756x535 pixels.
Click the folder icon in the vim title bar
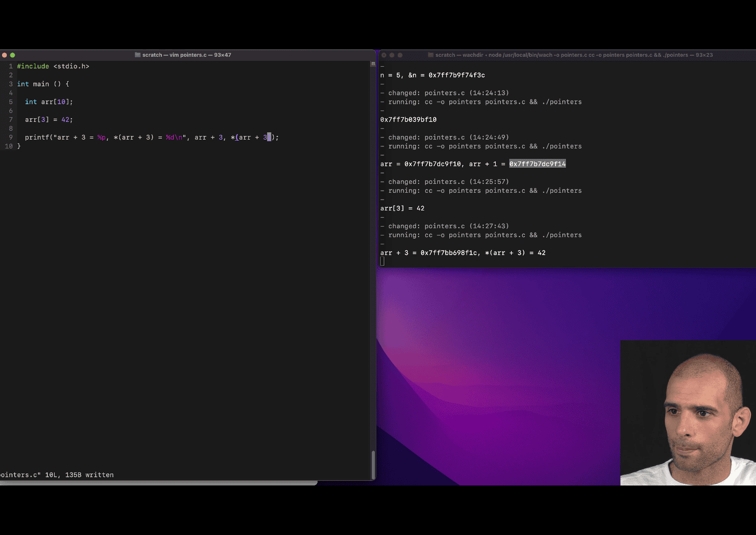tap(137, 55)
